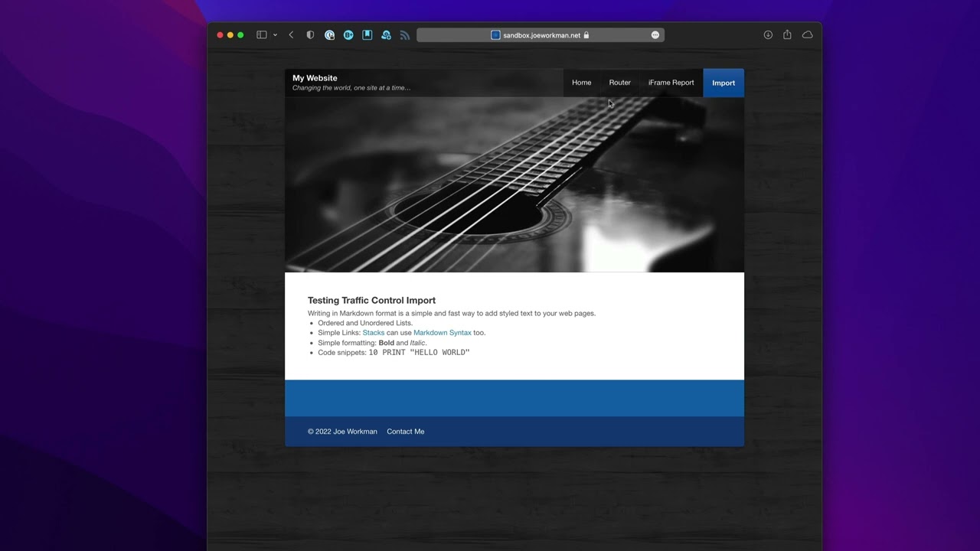Click the text 'Ordered and Unordered Lists.'
The height and width of the screenshot is (551, 980).
[x=365, y=323]
